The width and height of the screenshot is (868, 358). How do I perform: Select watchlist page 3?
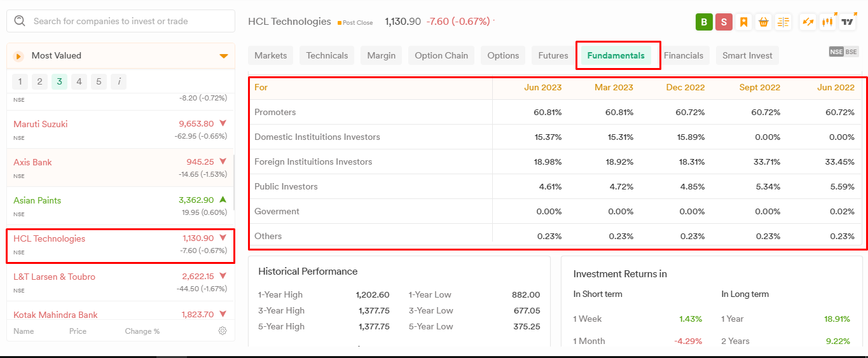[x=59, y=81]
